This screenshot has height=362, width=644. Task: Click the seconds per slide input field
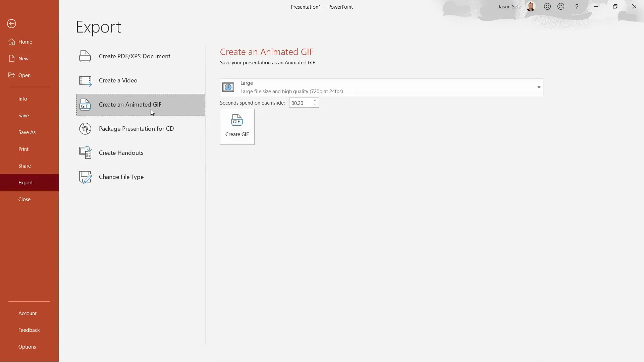pos(301,103)
